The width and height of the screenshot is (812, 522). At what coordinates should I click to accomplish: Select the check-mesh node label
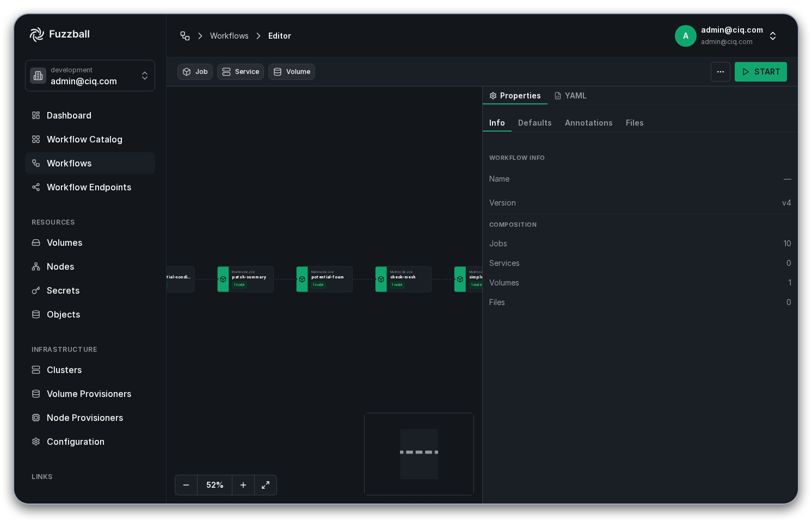[403, 277]
